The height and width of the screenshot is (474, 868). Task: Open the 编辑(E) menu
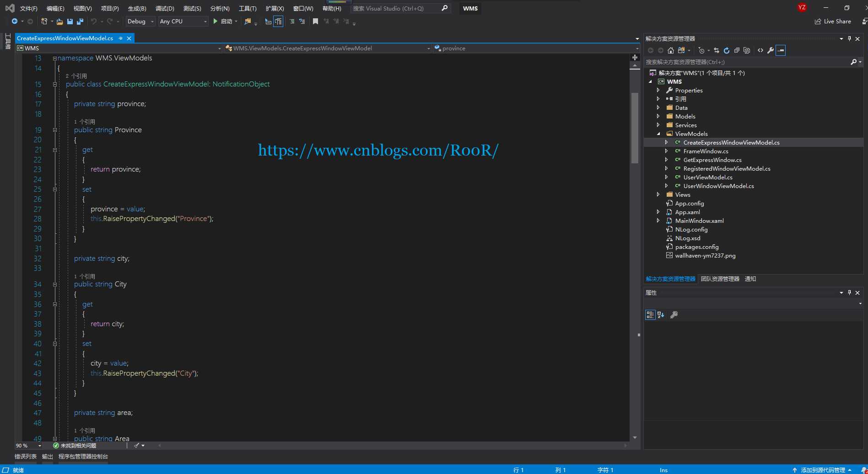tap(55, 8)
